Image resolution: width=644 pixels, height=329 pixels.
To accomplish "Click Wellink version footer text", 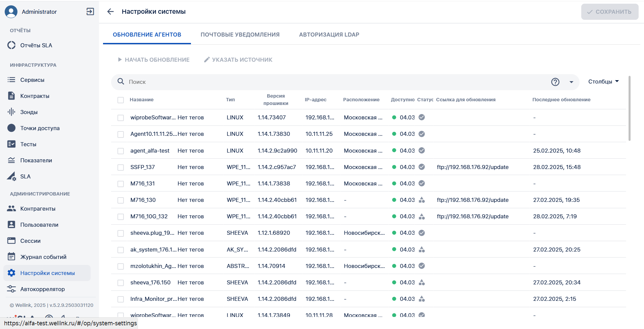I will click(x=51, y=305).
